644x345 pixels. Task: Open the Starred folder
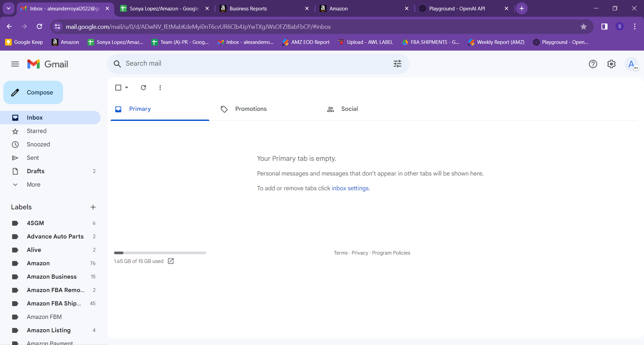click(50, 131)
